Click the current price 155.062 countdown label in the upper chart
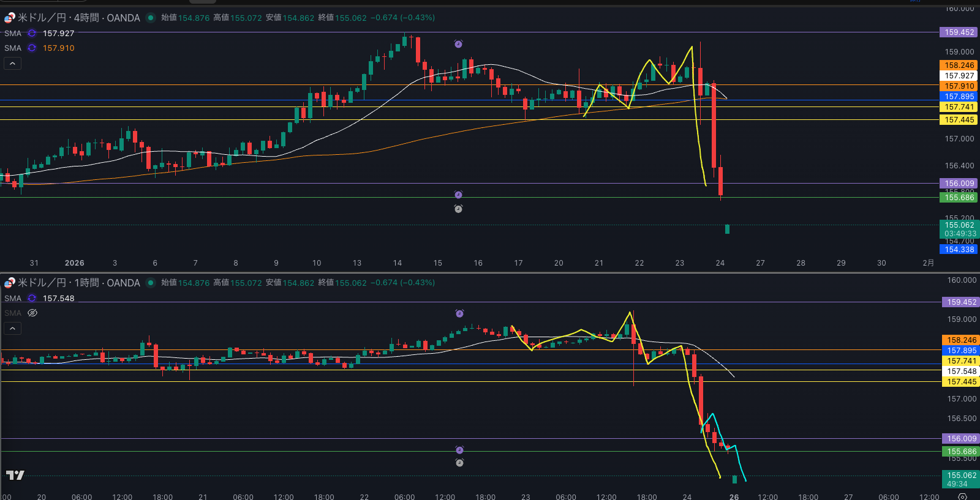980x500 pixels. click(x=960, y=229)
